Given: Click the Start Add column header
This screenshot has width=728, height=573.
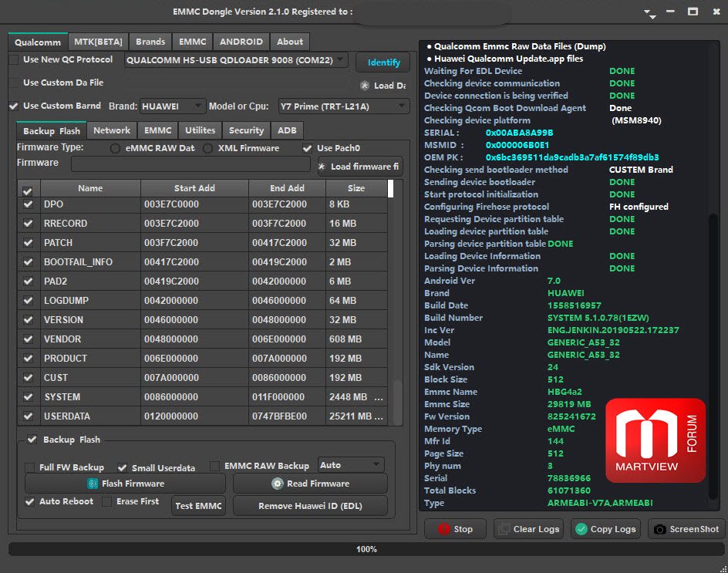Looking at the screenshot, I should (194, 188).
